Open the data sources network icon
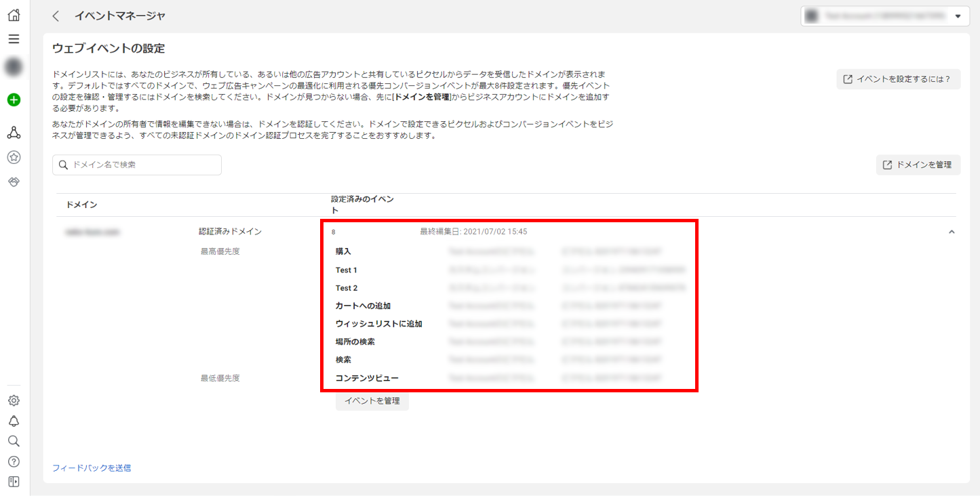Screen dimensions: 980x496 pos(14,132)
